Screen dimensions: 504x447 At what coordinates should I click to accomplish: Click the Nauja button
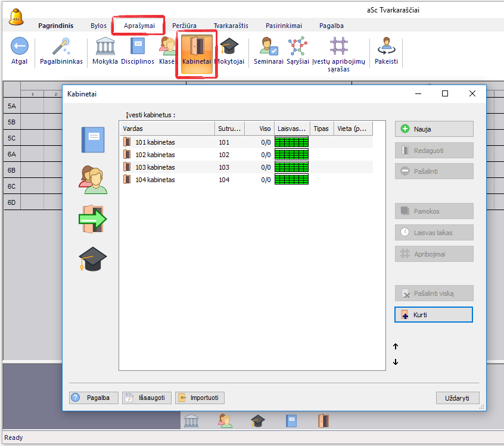coord(434,129)
